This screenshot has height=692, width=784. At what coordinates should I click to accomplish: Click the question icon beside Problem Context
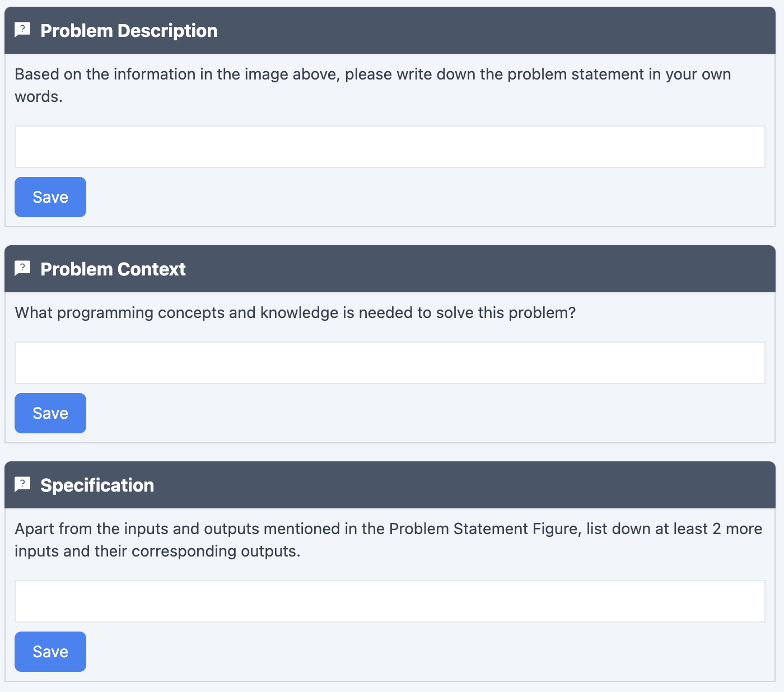pos(22,268)
